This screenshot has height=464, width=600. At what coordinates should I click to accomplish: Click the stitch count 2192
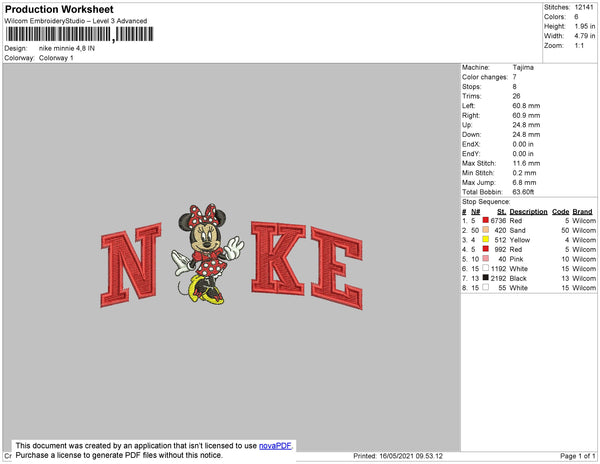coord(498,278)
